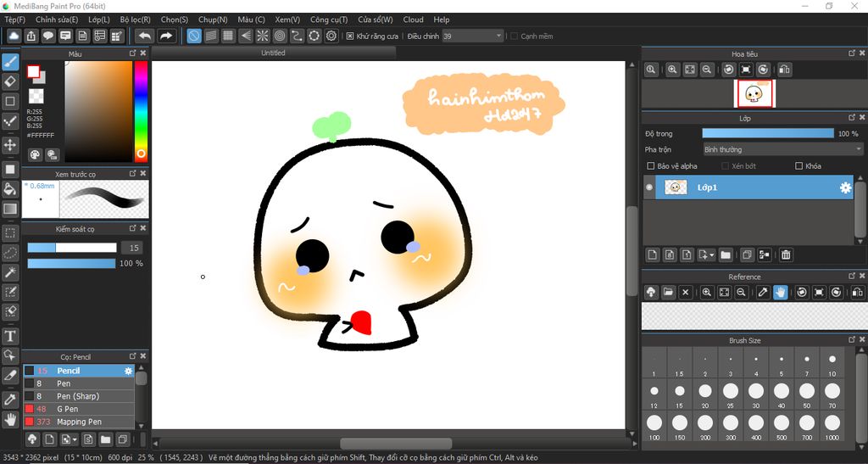Select the Brush tool in left toolbar
The width and height of the screenshot is (868, 464).
tap(10, 61)
